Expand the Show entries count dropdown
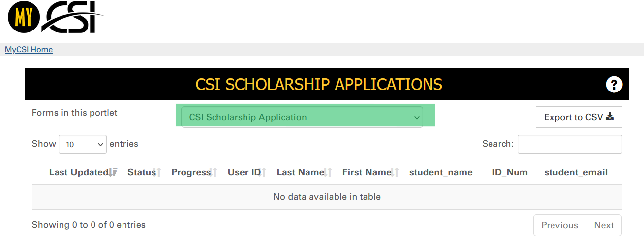Viewport: 644px width, 244px height. (83, 144)
